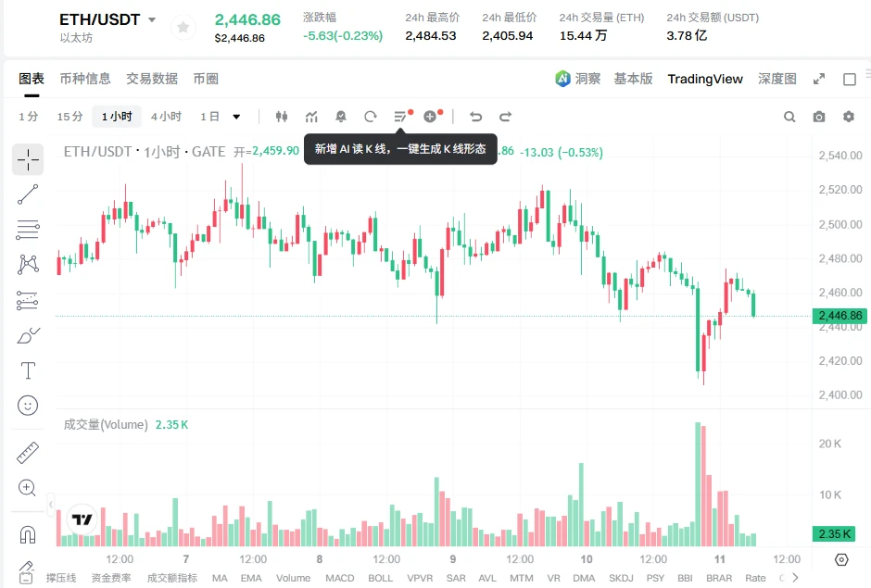Add the SAR indicator
871x588 pixels.
click(456, 578)
